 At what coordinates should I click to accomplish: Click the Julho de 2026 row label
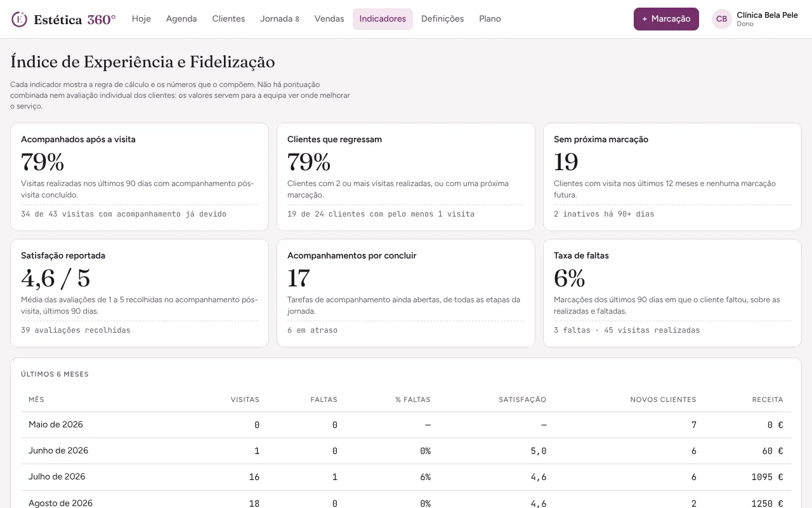click(56, 476)
